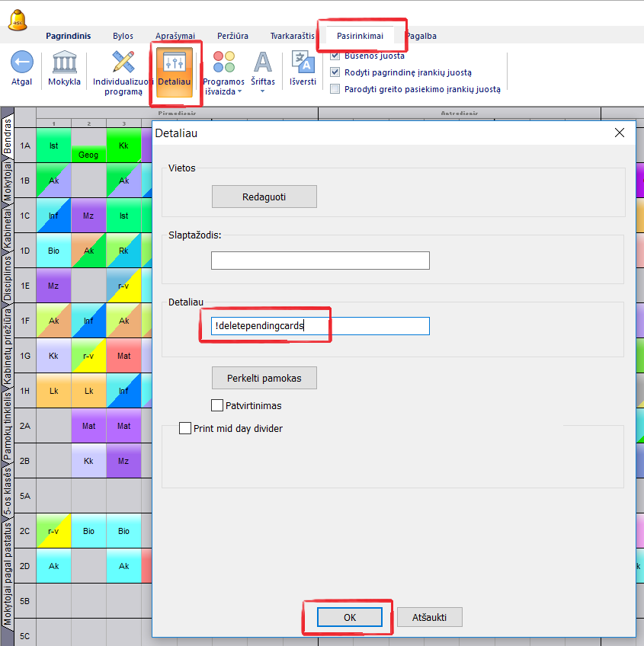
Task: Select the purple Mz card in row 1E
Action: pos(53,286)
